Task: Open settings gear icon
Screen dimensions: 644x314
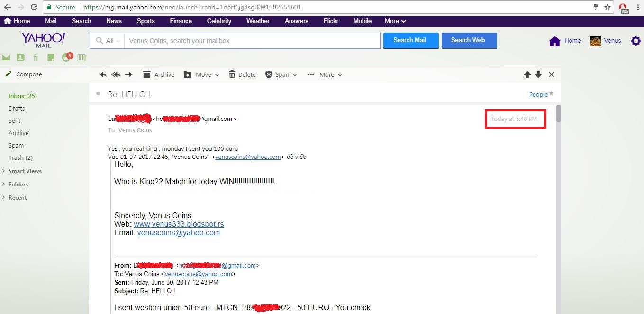Action: pos(635,41)
